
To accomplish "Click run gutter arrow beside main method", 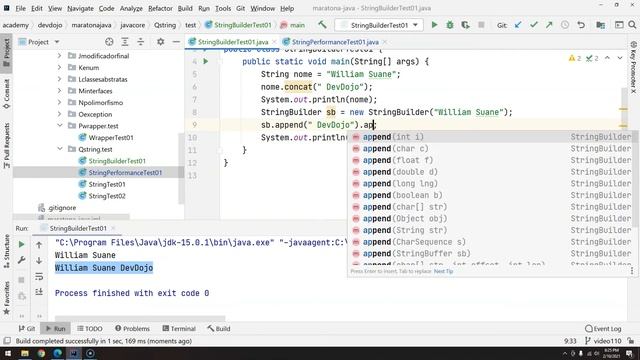I will click(206, 61).
